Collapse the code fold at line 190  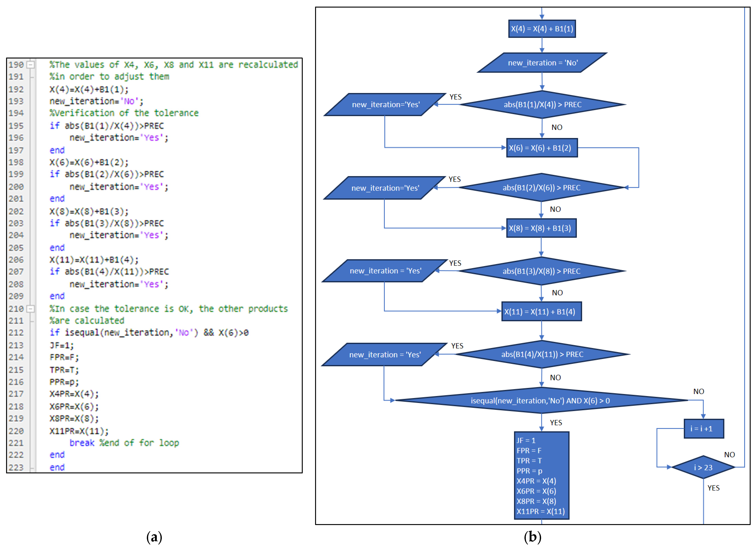30,65
